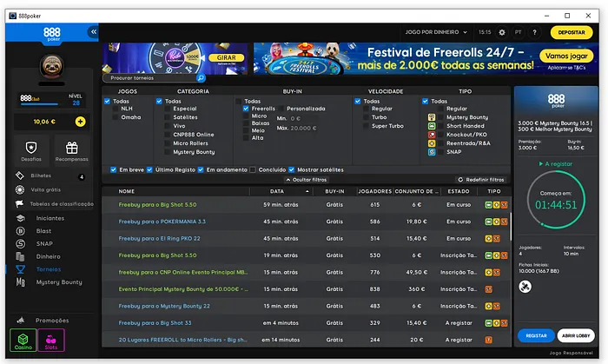Select the Torneios trophy icon
The width and height of the screenshot is (608, 364).
click(x=20, y=269)
